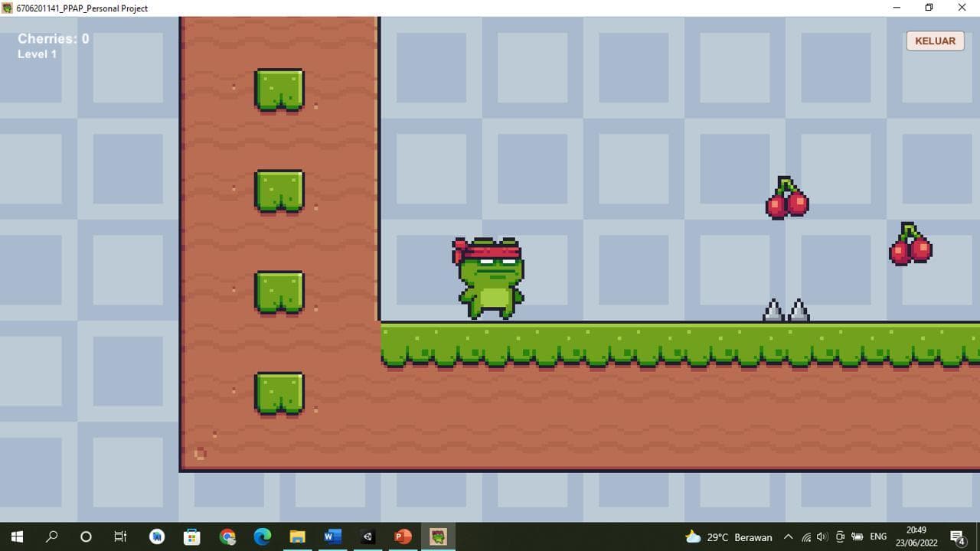The height and width of the screenshot is (551, 980).
Task: Click the battery status tray icon
Action: pos(857,537)
